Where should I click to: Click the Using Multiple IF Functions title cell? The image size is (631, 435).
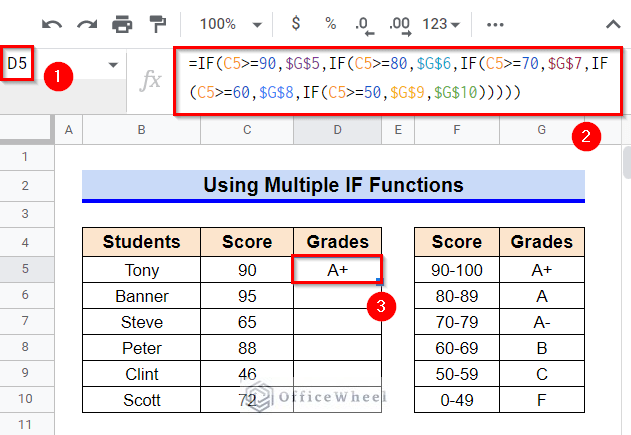click(334, 185)
